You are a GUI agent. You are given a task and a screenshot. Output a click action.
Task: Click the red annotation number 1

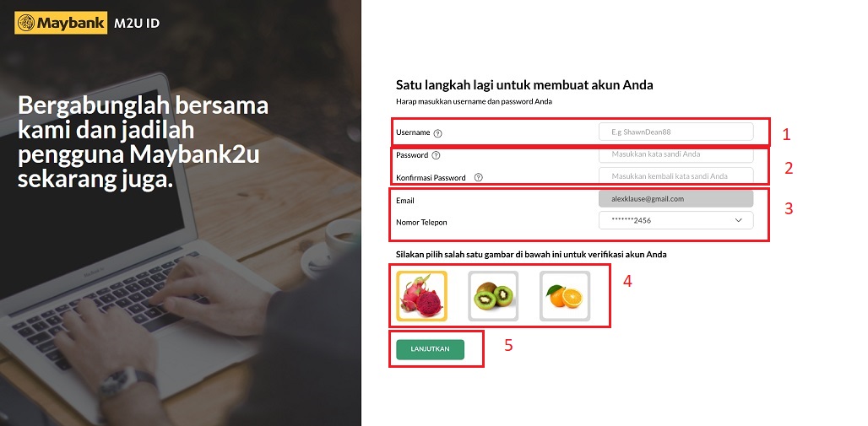click(787, 134)
